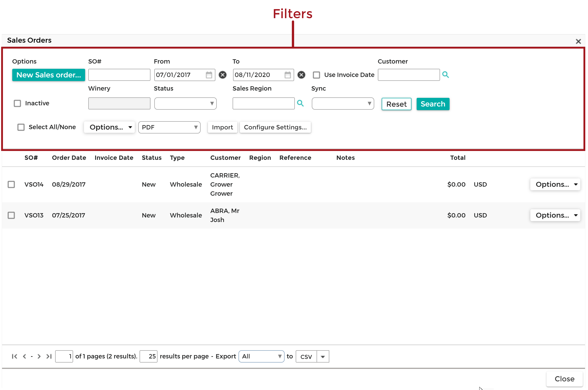Image resolution: width=588 pixels, height=390 pixels.
Task: Click the 08/29/2017 order date cell
Action: click(x=69, y=185)
